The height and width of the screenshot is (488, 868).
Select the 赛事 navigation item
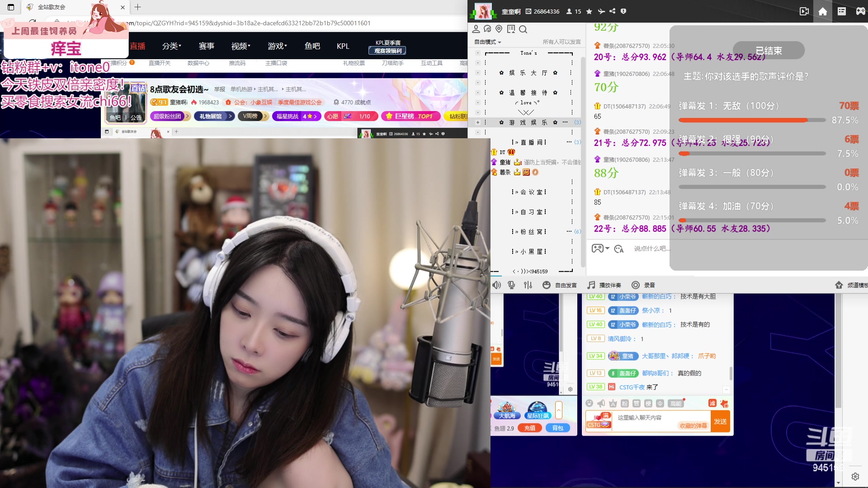click(x=207, y=46)
